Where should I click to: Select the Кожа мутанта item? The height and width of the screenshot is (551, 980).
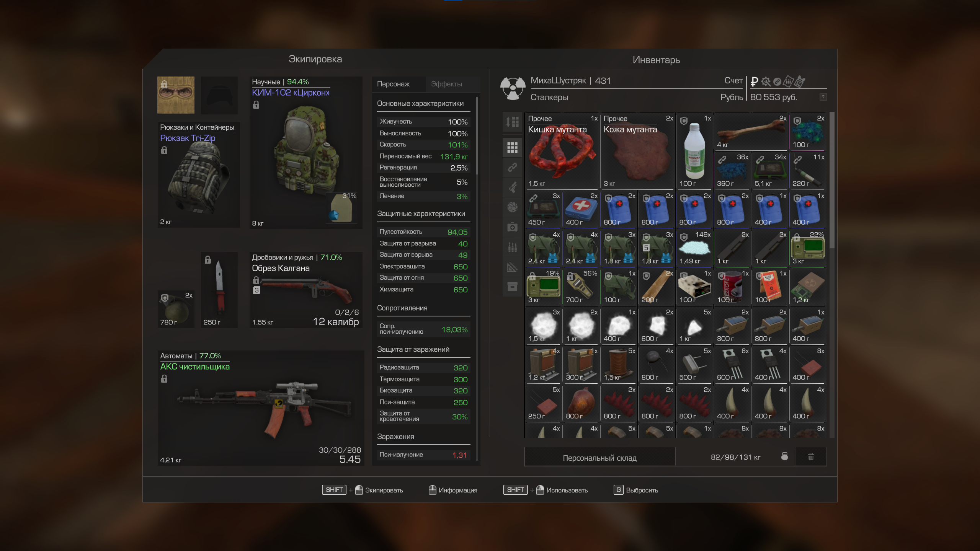(x=637, y=151)
